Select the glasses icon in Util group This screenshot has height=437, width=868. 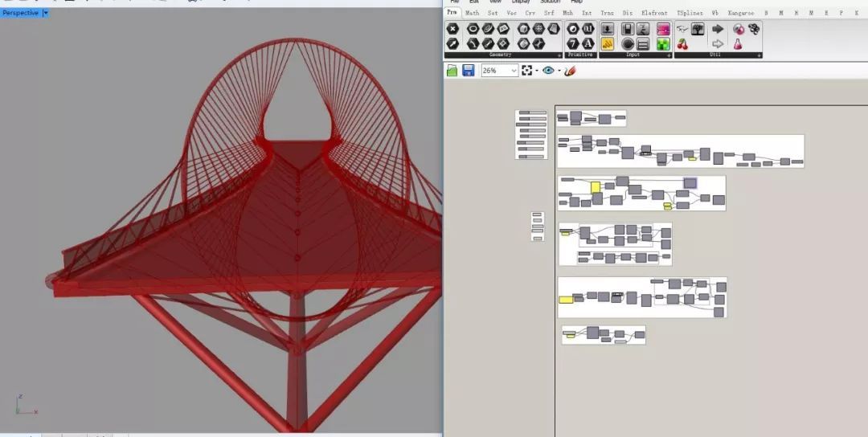click(682, 29)
